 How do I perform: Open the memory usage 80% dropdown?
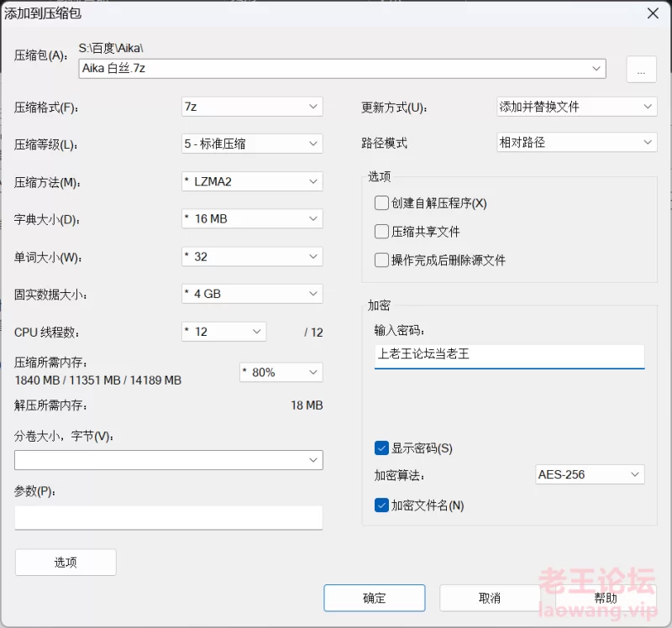281,372
